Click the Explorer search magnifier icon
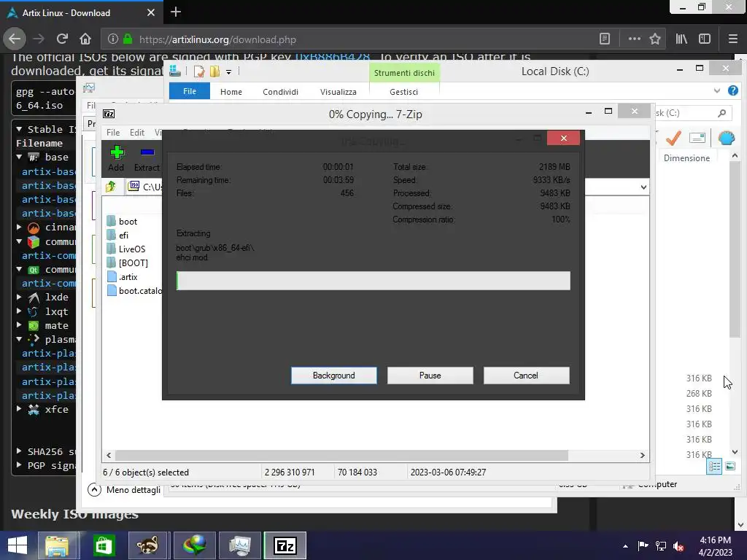The image size is (747, 560). (x=721, y=113)
